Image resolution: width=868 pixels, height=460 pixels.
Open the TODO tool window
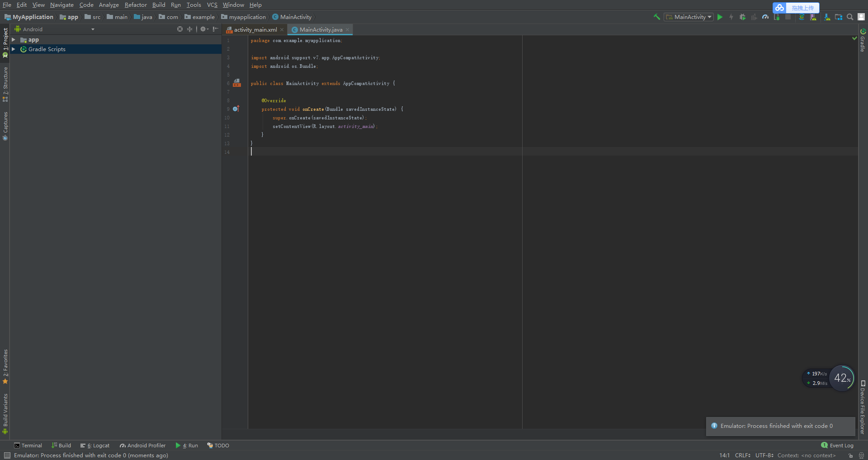coord(218,446)
